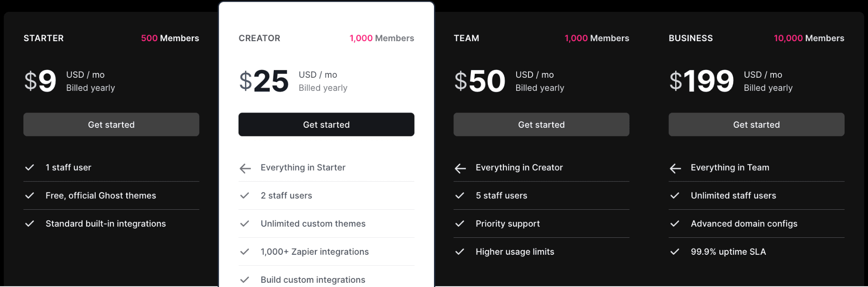The height and width of the screenshot is (287, 868).
Task: Click the 10,000 Members label
Action: (x=809, y=38)
